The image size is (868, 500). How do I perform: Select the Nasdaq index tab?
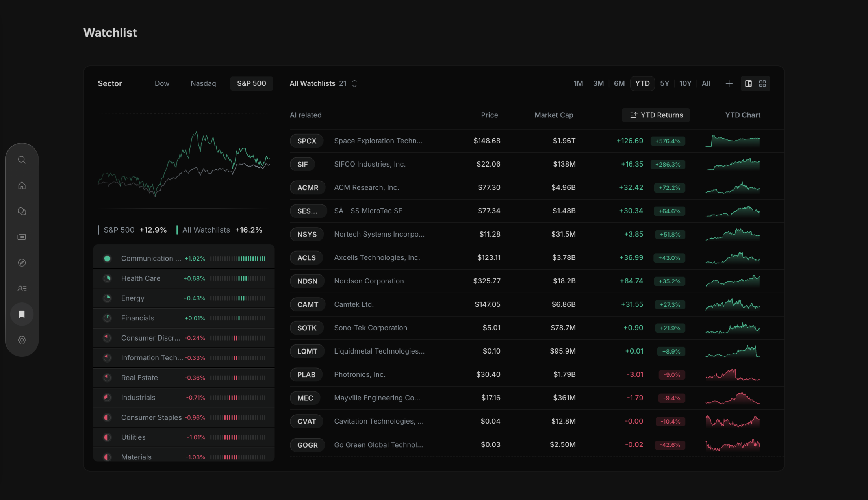pyautogui.click(x=203, y=83)
